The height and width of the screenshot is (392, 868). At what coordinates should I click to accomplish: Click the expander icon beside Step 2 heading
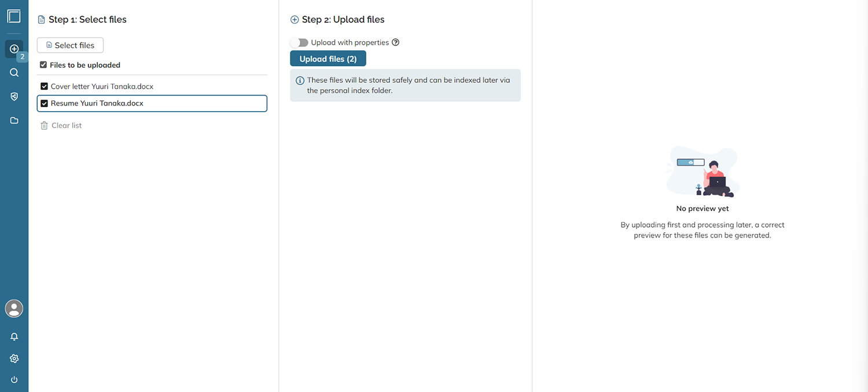[x=293, y=19]
